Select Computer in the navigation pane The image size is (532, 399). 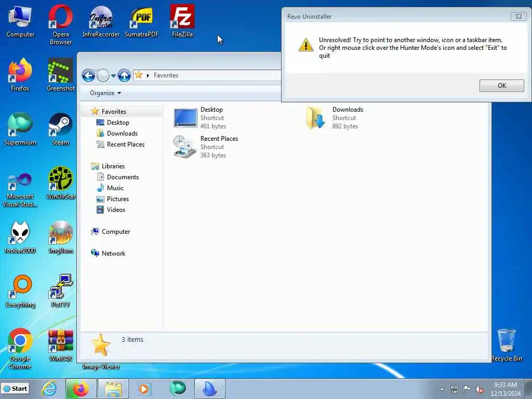(116, 232)
